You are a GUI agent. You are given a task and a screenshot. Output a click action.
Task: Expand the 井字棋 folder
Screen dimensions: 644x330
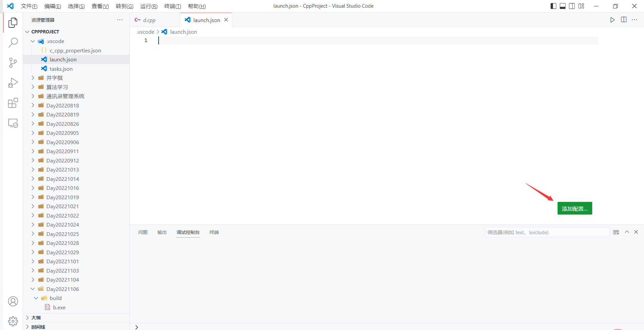[76, 78]
